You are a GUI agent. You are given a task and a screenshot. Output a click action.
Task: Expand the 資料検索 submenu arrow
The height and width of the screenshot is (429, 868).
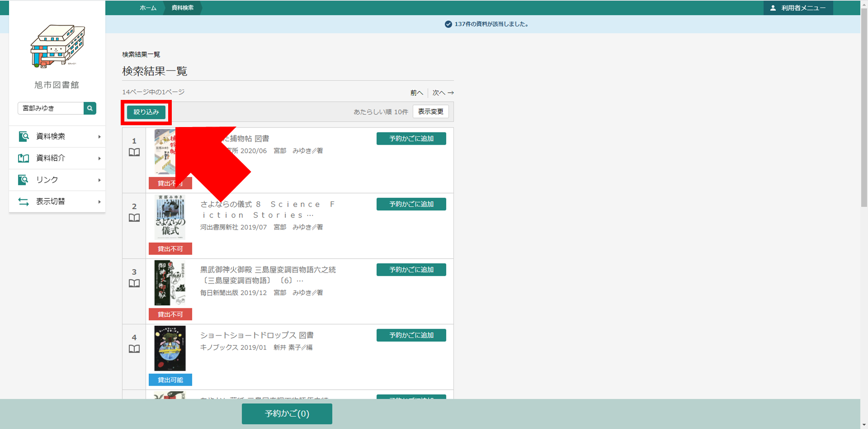[99, 137]
